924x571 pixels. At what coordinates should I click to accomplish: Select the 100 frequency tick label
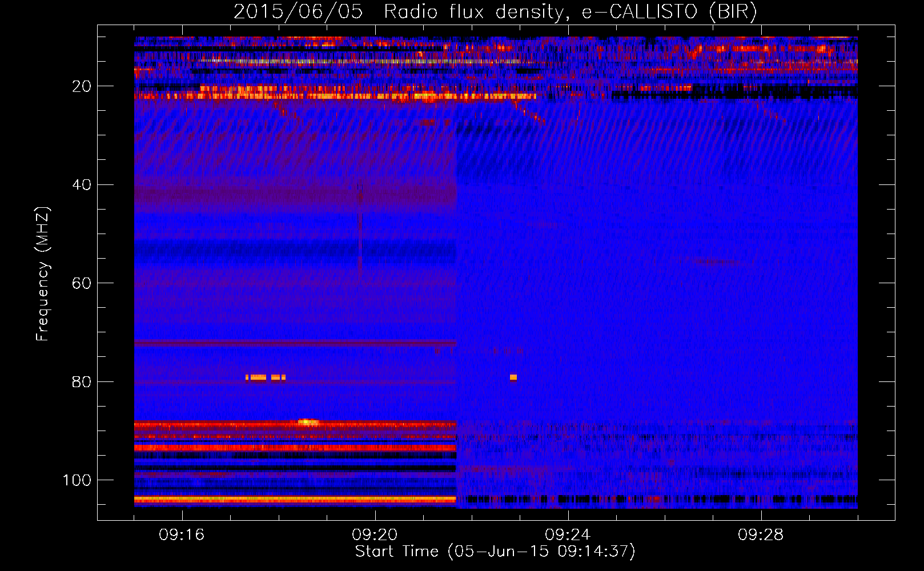click(77, 480)
